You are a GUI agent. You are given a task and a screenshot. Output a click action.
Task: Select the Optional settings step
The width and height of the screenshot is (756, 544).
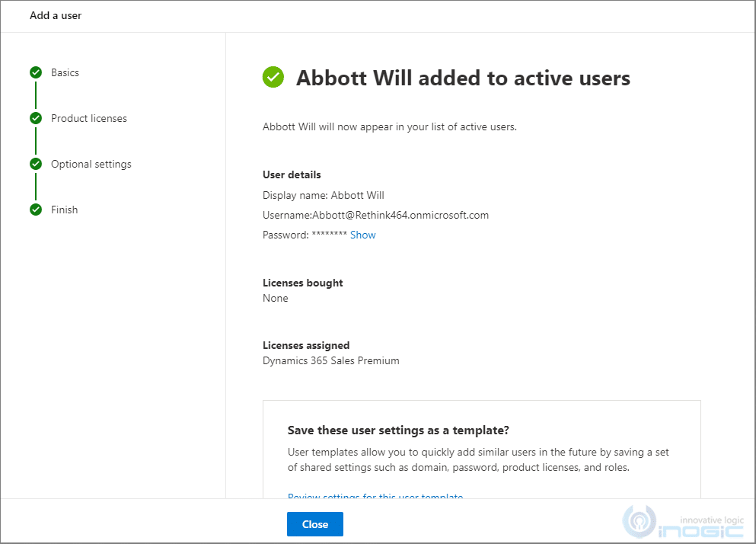[x=91, y=164]
